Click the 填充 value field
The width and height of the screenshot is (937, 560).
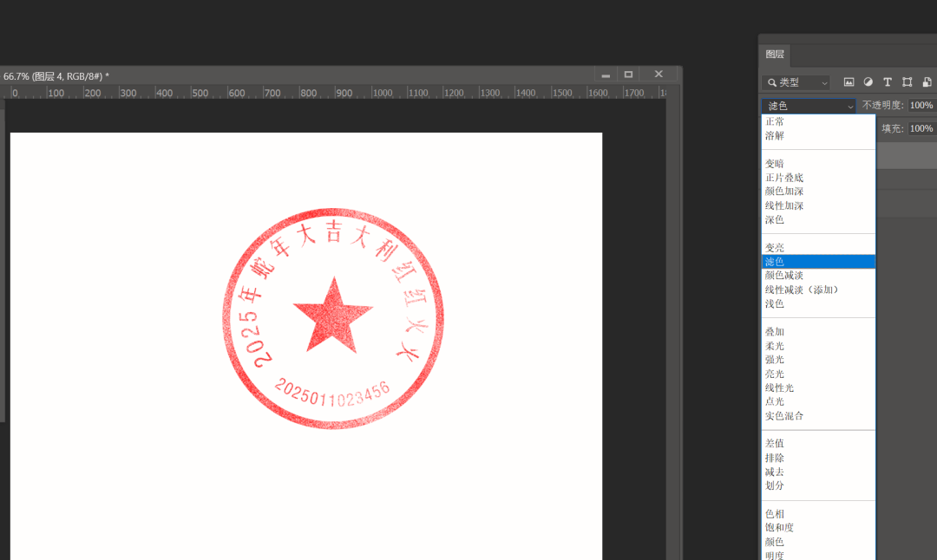coord(922,128)
